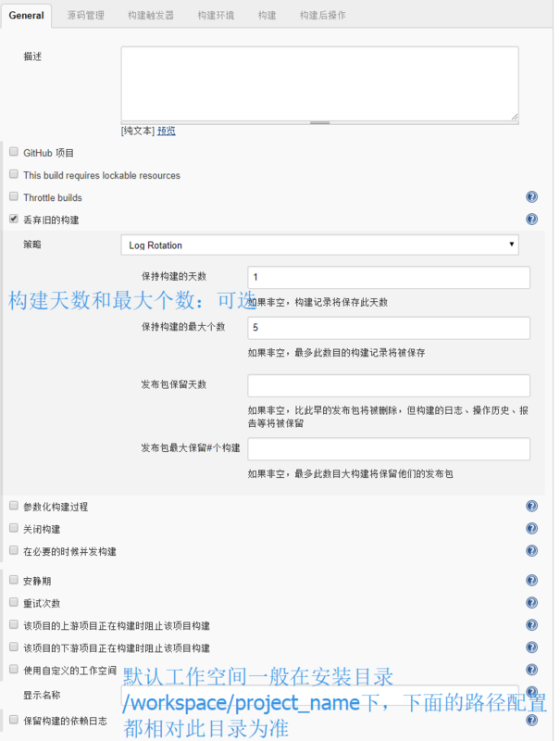Viewport: 560px width, 741px height.
Task: Enable Throttle builds checkbox
Action: [14, 196]
